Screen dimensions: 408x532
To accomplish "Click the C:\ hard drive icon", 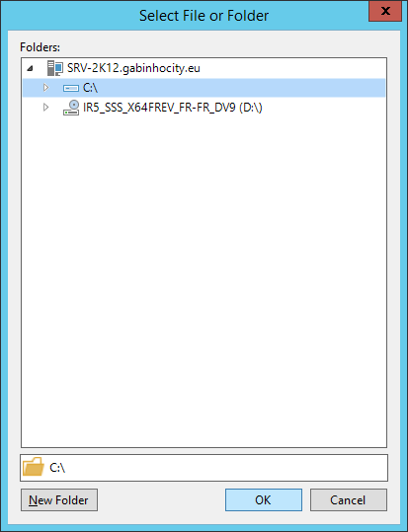I will [x=71, y=88].
